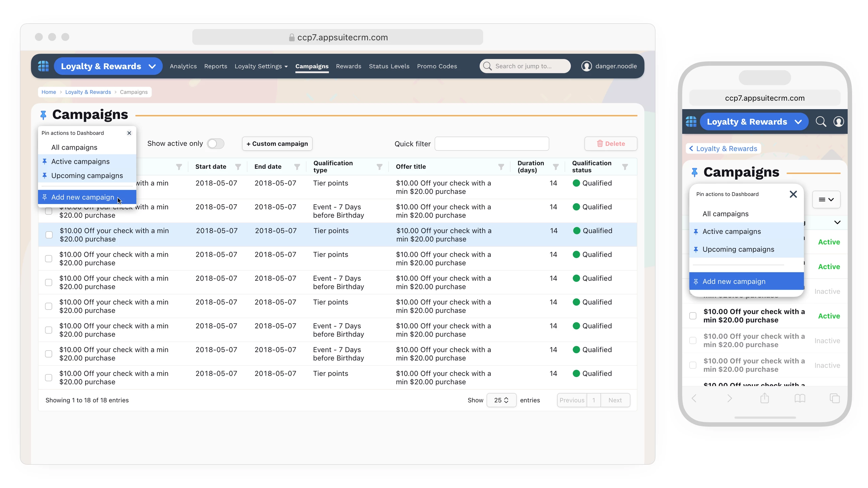Image resolution: width=868 pixels, height=488 pixels.
Task: Click the desktop app grid icon
Action: [43, 66]
